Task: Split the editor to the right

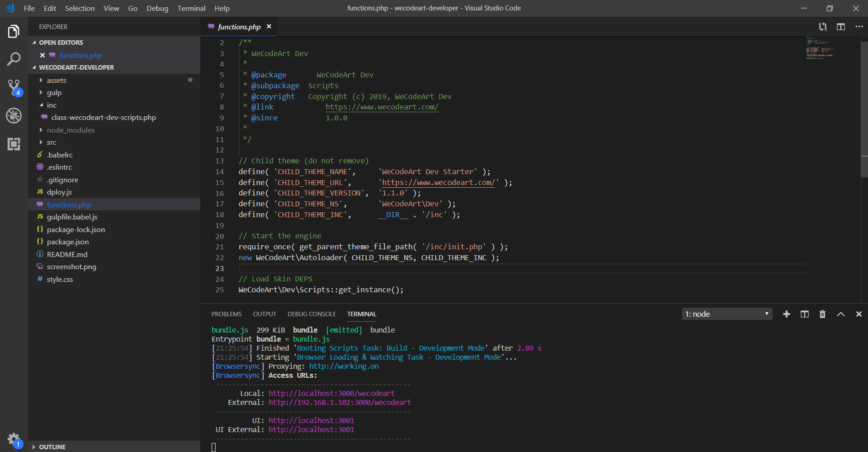Action: (x=841, y=27)
